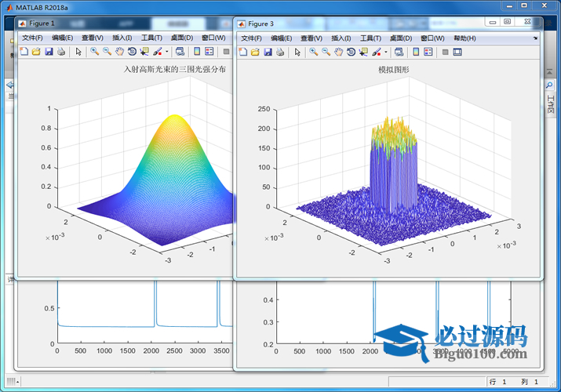Insert a colorbar in Figure 3
This screenshot has height=392, width=561.
pos(416,52)
